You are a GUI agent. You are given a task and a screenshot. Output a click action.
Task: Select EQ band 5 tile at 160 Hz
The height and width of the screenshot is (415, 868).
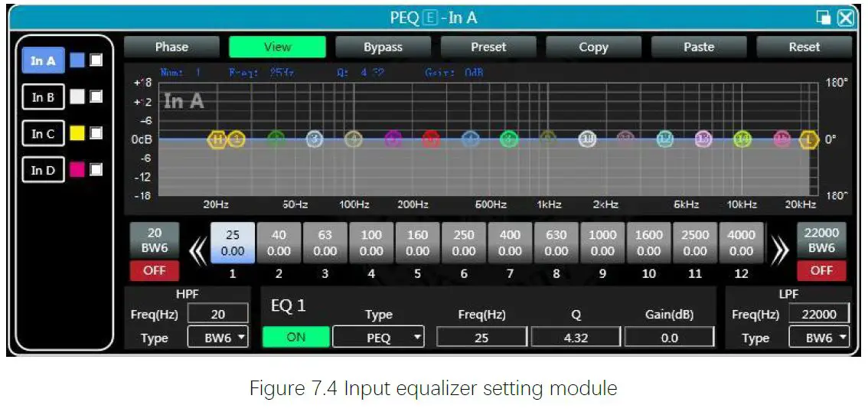pyautogui.click(x=417, y=243)
